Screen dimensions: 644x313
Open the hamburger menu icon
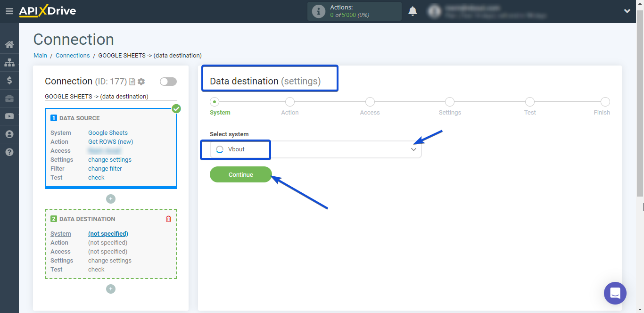[x=9, y=11]
